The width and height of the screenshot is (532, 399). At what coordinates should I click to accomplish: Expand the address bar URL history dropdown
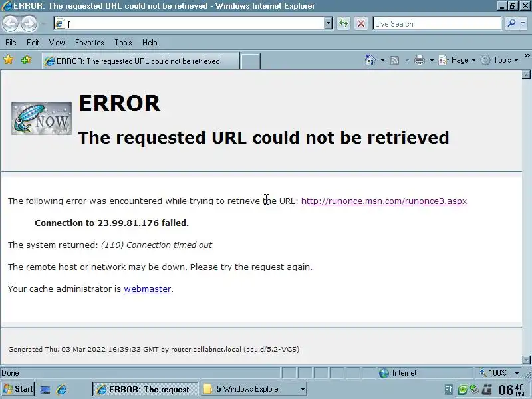point(328,23)
